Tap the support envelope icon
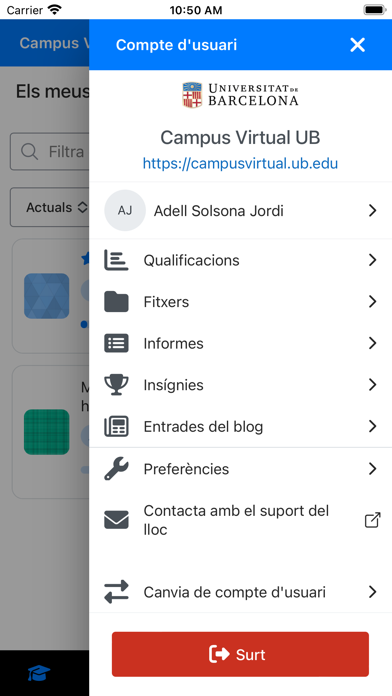Screen dimensions: 392x696 click(x=116, y=520)
